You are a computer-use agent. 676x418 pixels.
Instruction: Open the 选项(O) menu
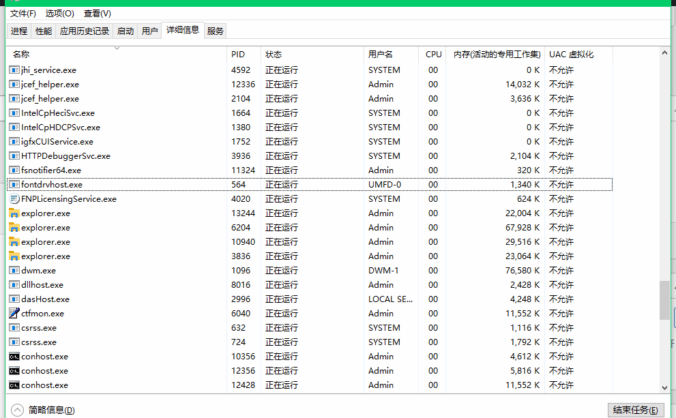pyautogui.click(x=59, y=13)
